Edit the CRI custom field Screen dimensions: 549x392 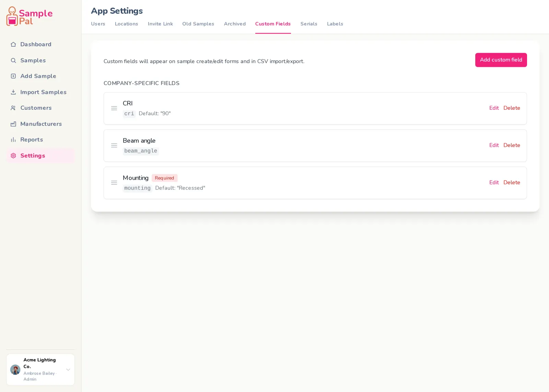[x=494, y=108]
